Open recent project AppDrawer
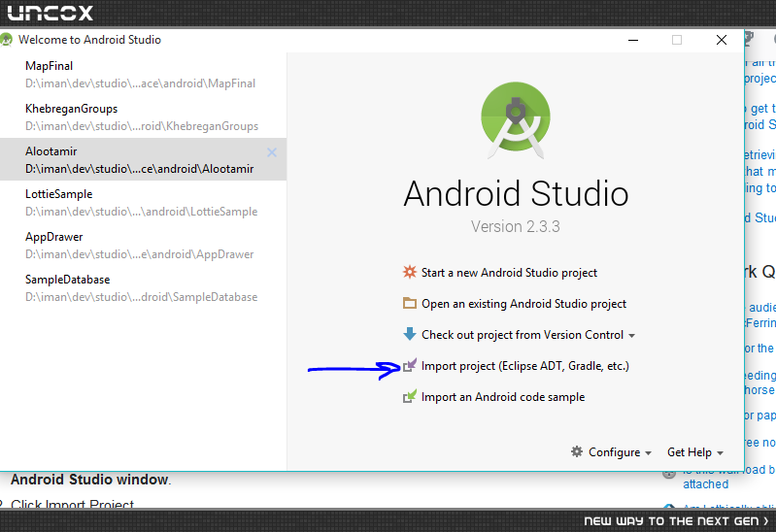 (x=143, y=245)
